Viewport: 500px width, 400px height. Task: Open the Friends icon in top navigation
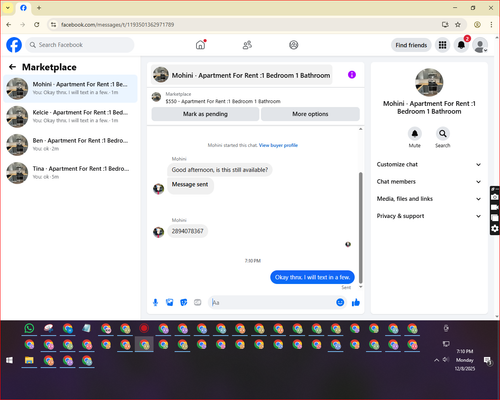[x=247, y=45]
